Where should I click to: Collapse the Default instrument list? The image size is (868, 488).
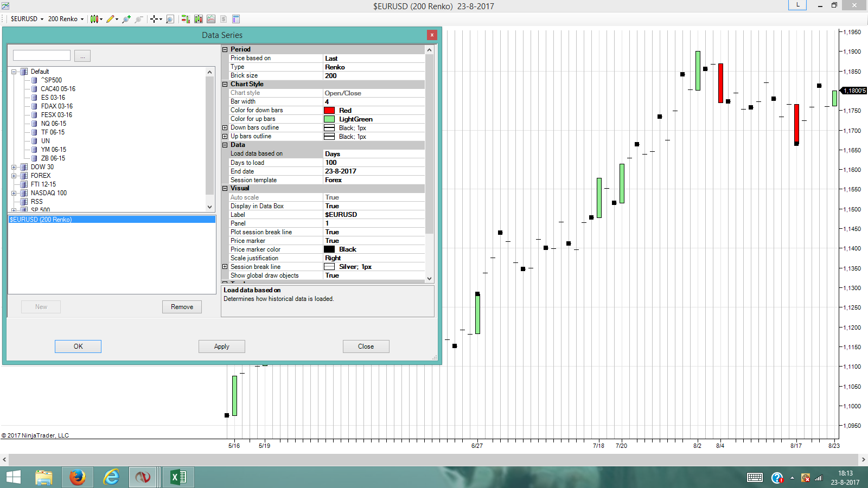[x=14, y=72]
